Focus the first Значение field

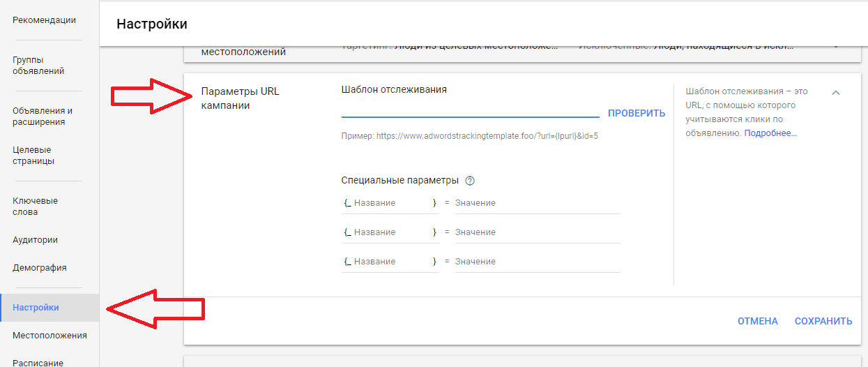(538, 203)
